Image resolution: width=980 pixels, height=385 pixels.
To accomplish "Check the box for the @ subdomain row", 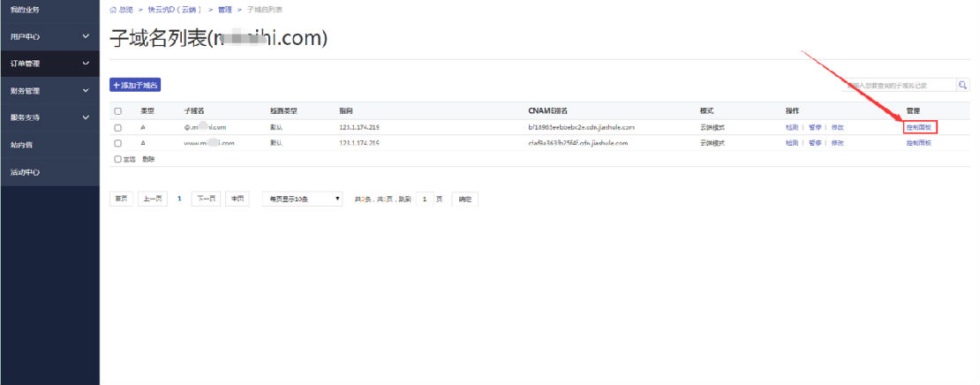I will click(x=117, y=127).
